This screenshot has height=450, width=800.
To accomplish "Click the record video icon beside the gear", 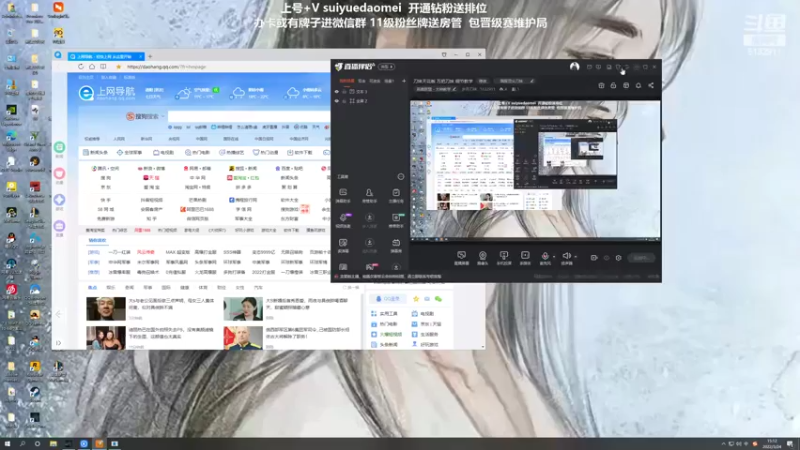I will [x=594, y=258].
